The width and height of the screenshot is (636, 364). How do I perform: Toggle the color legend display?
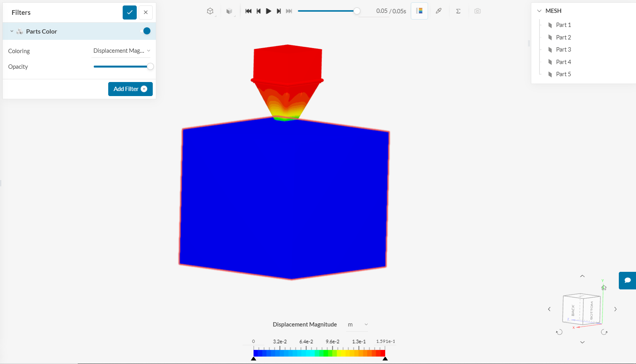tap(419, 11)
